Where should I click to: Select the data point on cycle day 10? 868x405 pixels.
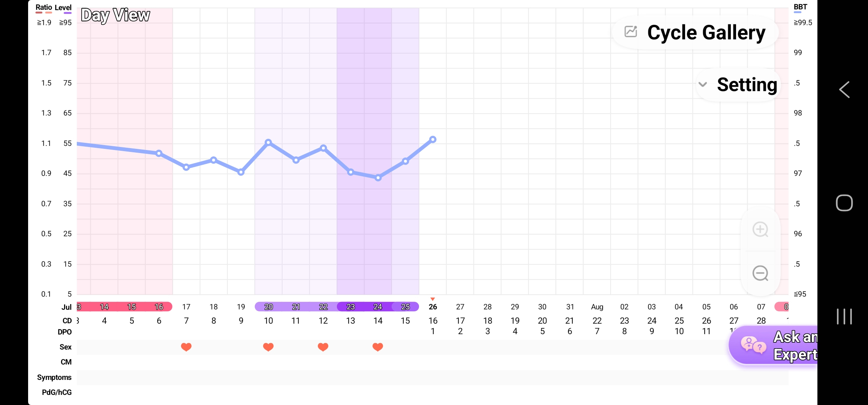[268, 142]
